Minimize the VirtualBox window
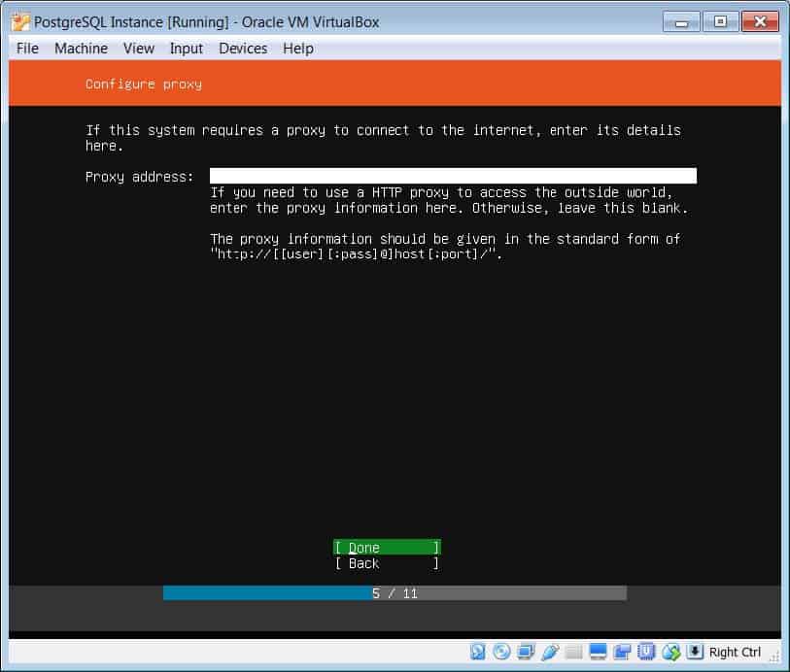Viewport: 790px width, 672px height. 681,22
